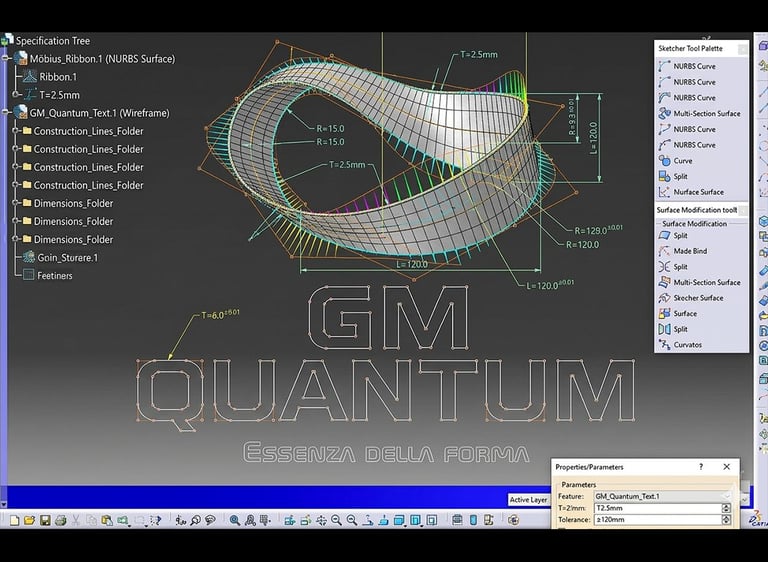
Task: Close the Properties/Parameters dialog
Action: [727, 467]
